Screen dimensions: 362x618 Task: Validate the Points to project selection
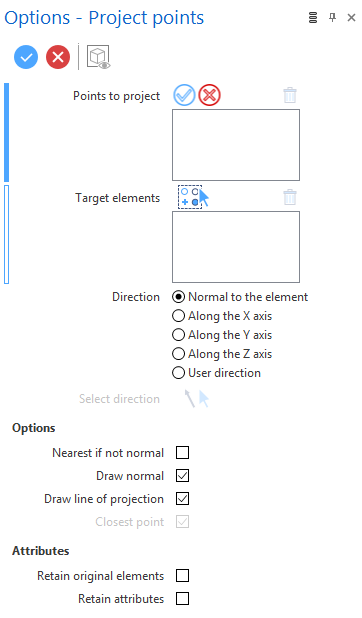184,95
